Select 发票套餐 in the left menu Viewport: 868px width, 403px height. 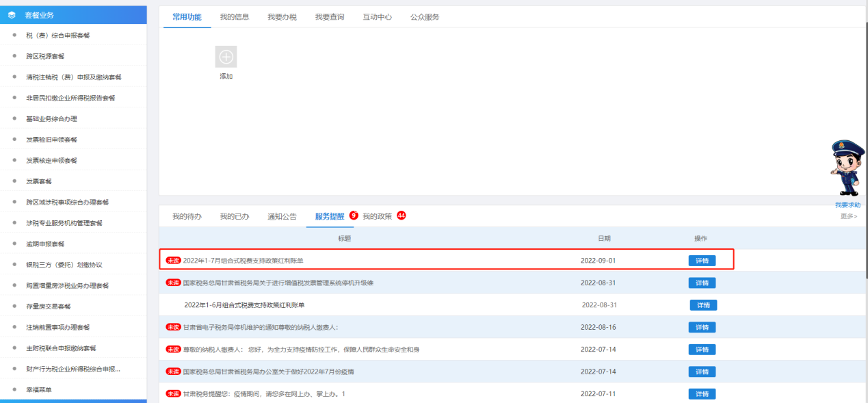coord(39,181)
